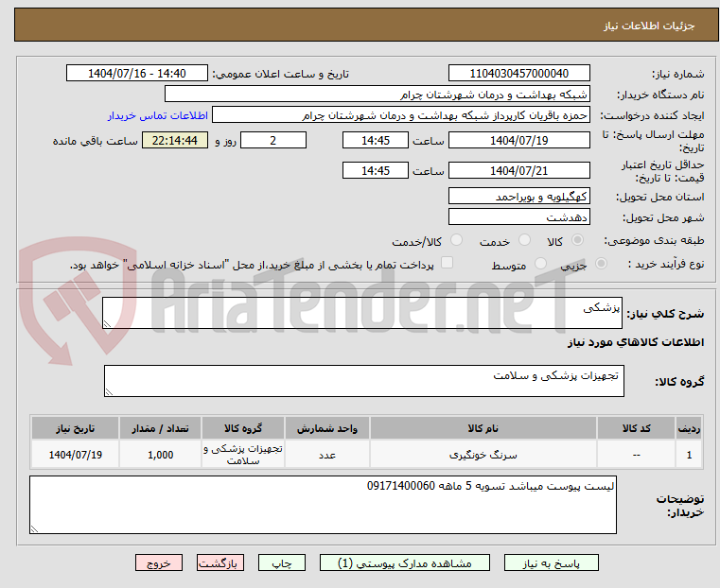Open اطلاعات تماس خریدار link

click(158, 115)
